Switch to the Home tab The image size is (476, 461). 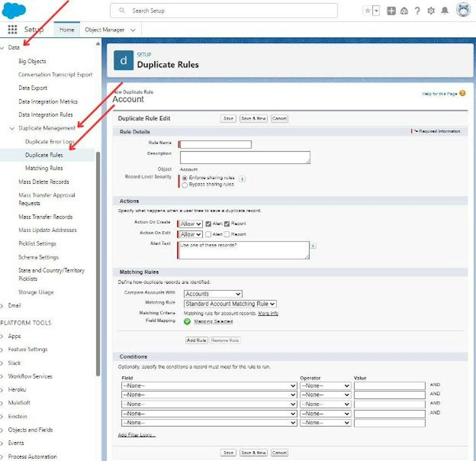pyautogui.click(x=67, y=30)
